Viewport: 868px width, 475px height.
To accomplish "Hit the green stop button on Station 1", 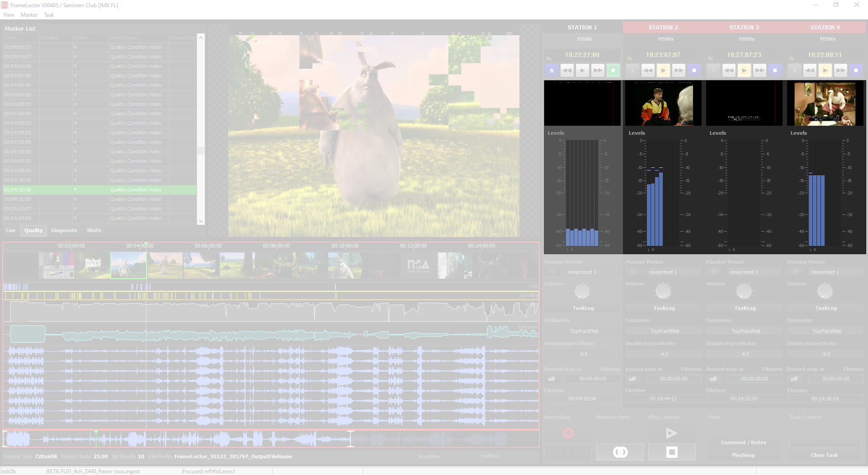I will (613, 70).
